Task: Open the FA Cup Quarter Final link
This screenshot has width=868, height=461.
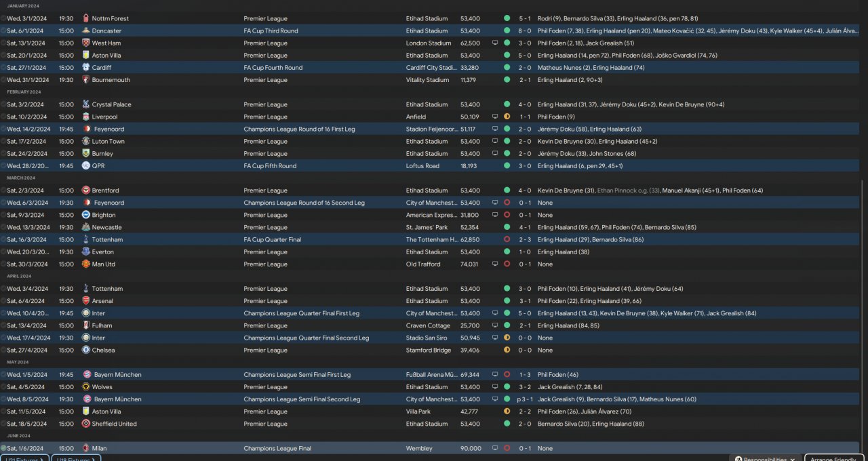Action: point(272,239)
